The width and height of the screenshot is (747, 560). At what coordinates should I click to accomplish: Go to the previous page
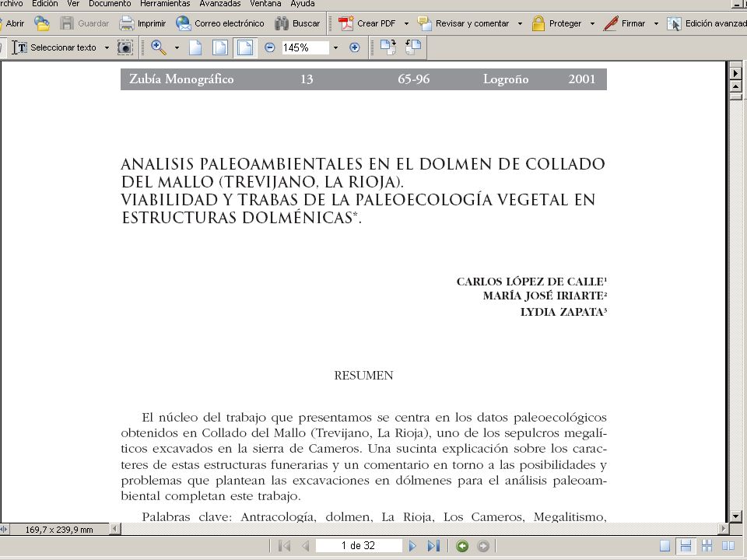point(305,546)
